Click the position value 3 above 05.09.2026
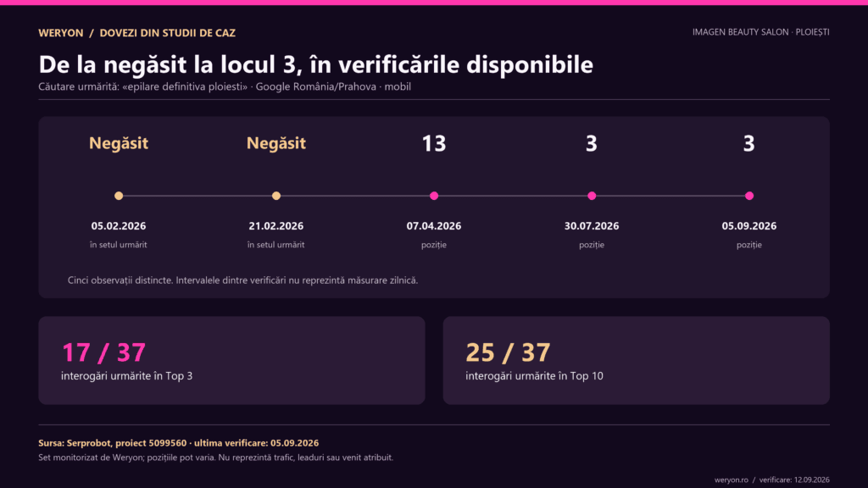Viewport: 868px width, 488px height. (x=749, y=144)
